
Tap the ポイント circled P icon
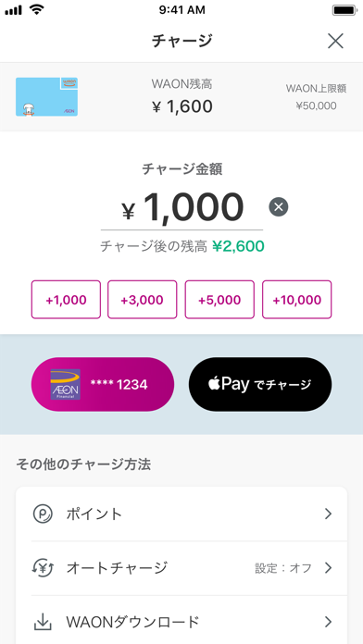[43, 514]
